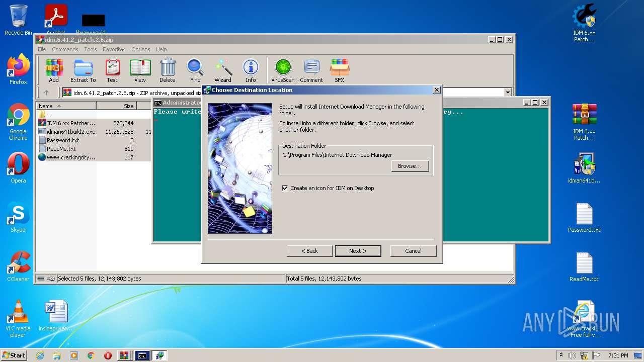Click the Test archive icon
This screenshot has height=362, width=644.
point(112,70)
